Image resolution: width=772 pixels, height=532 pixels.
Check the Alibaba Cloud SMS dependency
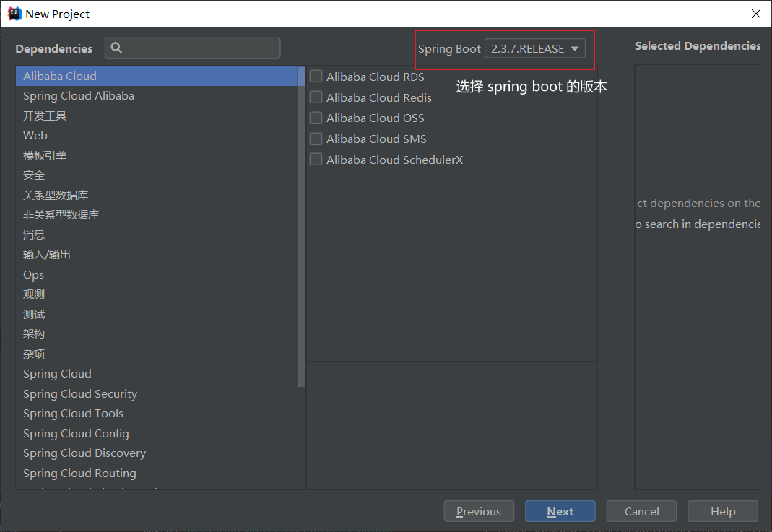(x=316, y=139)
